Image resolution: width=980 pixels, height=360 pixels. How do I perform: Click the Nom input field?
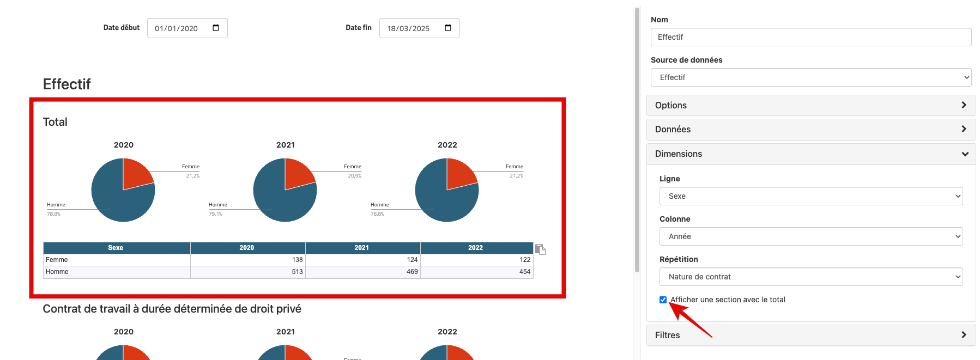pos(811,37)
